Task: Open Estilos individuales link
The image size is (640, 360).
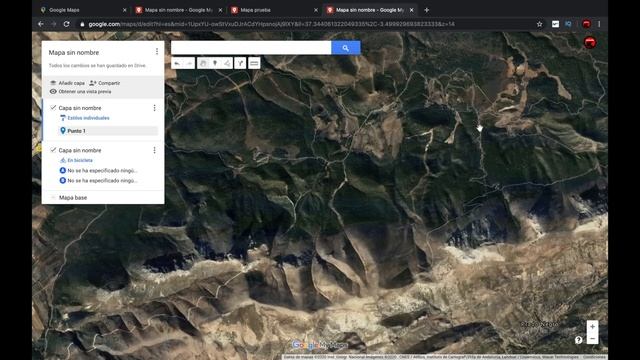Action: pos(89,118)
